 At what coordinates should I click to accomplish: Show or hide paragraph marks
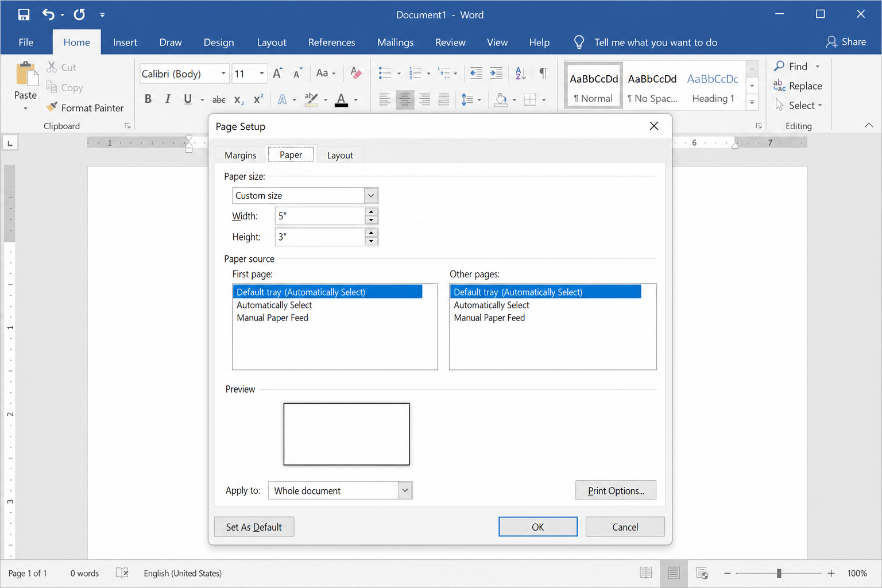pyautogui.click(x=543, y=73)
